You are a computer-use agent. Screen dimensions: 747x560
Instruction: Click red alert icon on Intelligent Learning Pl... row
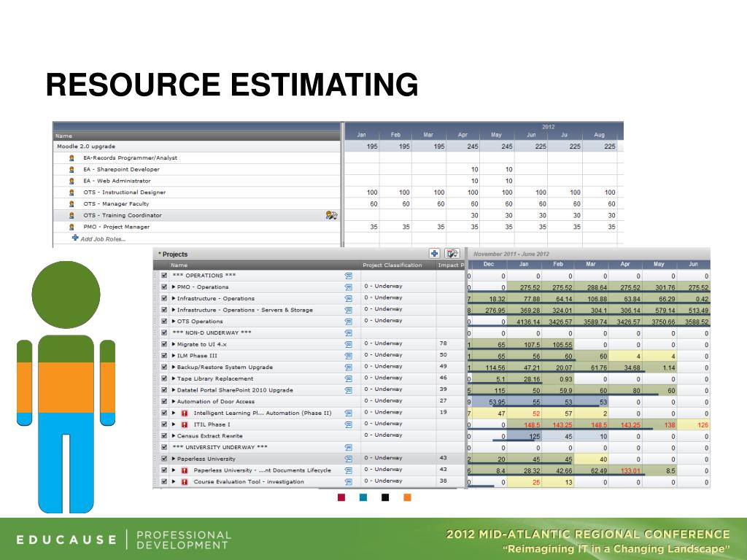[185, 413]
